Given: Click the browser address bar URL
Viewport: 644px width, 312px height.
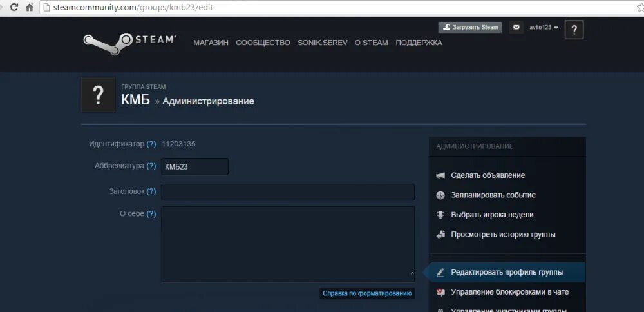Looking at the screenshot, I should (133, 7).
